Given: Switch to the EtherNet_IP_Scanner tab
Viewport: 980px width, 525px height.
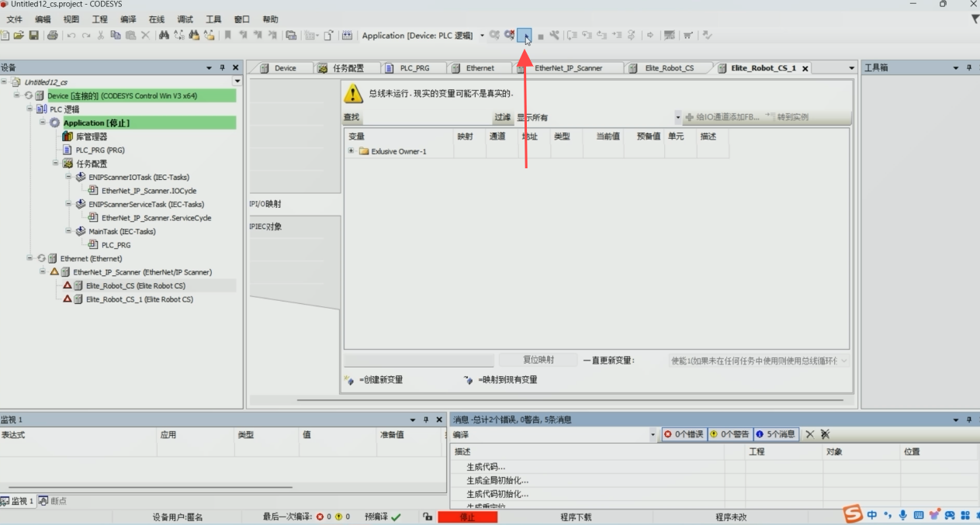Looking at the screenshot, I should [568, 68].
